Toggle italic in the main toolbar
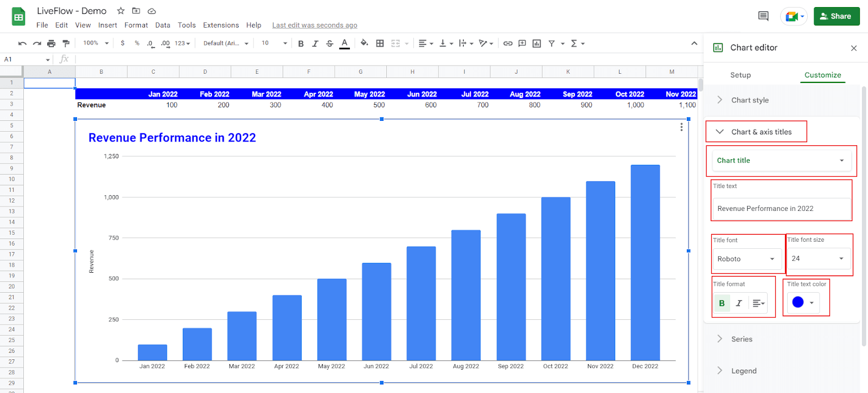 pos(315,43)
